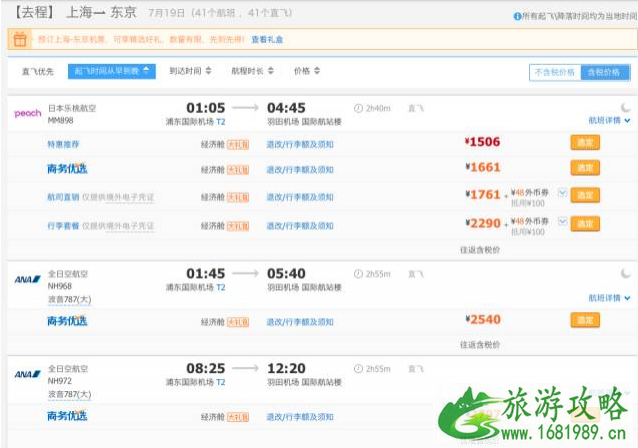Viewport: 638px width, 448px height.
Task: Click the T2 terminal link for 08:25 departure
Action: [x=221, y=382]
